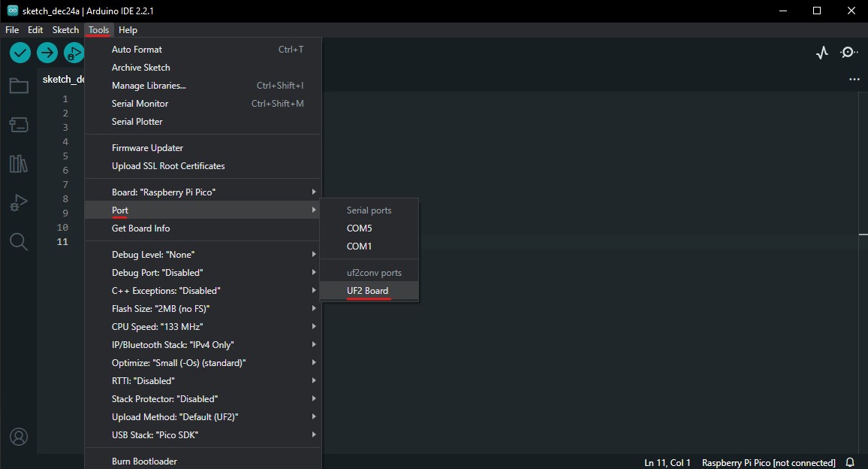The image size is (868, 469).
Task: Click the Upload arrow button
Action: coord(47,53)
